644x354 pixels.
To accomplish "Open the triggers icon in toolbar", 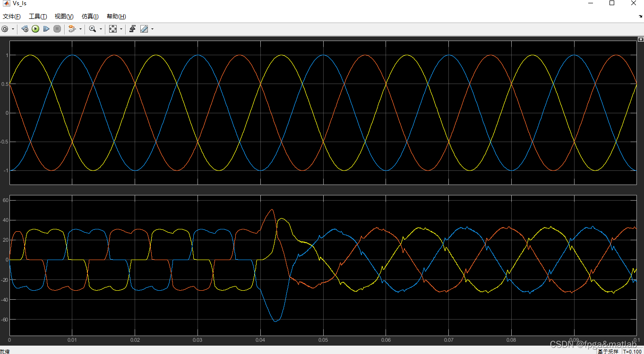I will point(133,29).
